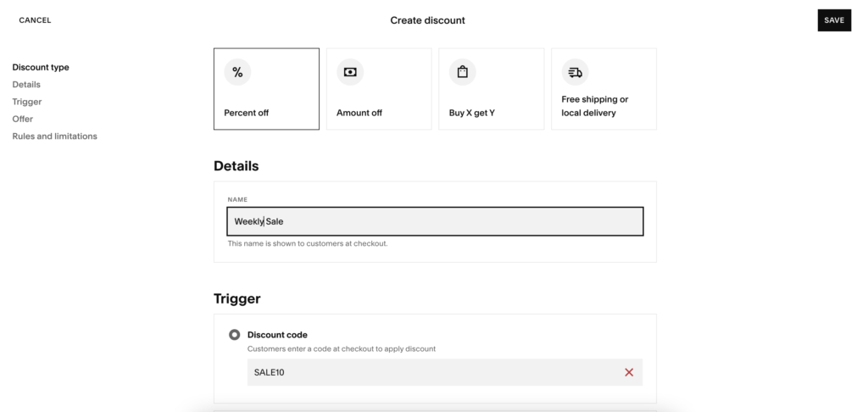
Task: Jump to Rules and limitations section
Action: 54,136
